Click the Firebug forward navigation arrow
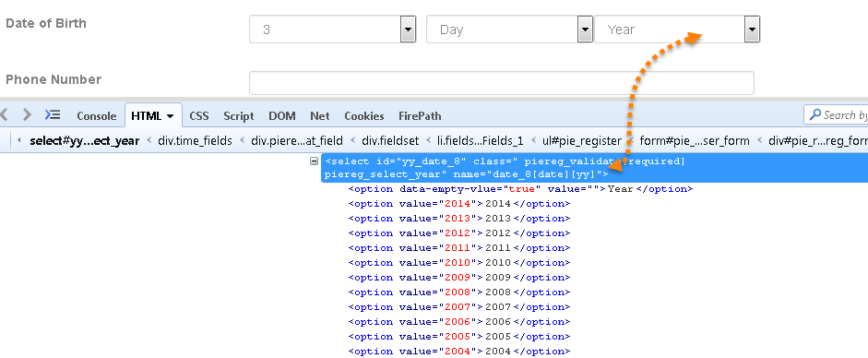This screenshot has width=868, height=358. coord(27,115)
